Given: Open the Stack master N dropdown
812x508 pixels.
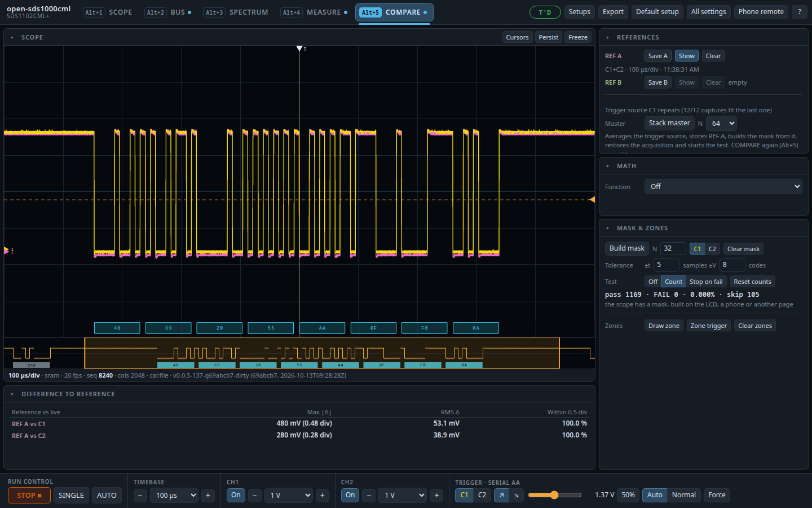Looking at the screenshot, I should (x=721, y=124).
